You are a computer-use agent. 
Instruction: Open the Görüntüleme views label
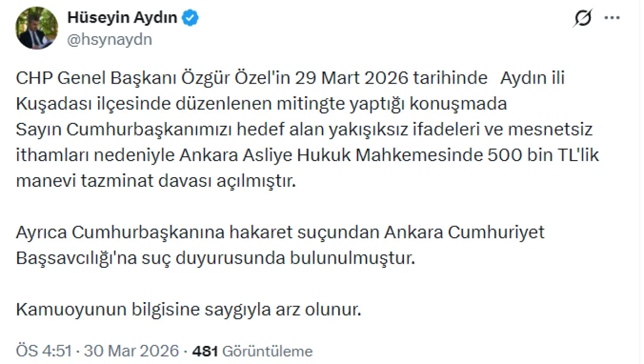267,351
